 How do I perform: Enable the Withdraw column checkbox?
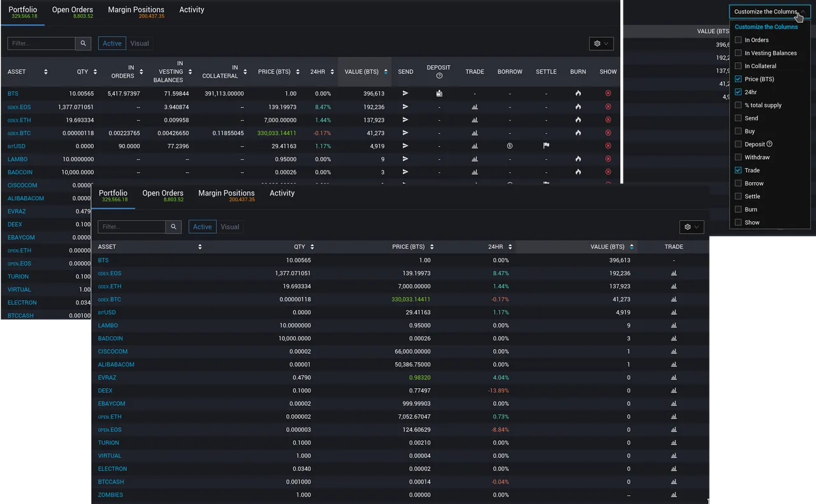pos(738,157)
